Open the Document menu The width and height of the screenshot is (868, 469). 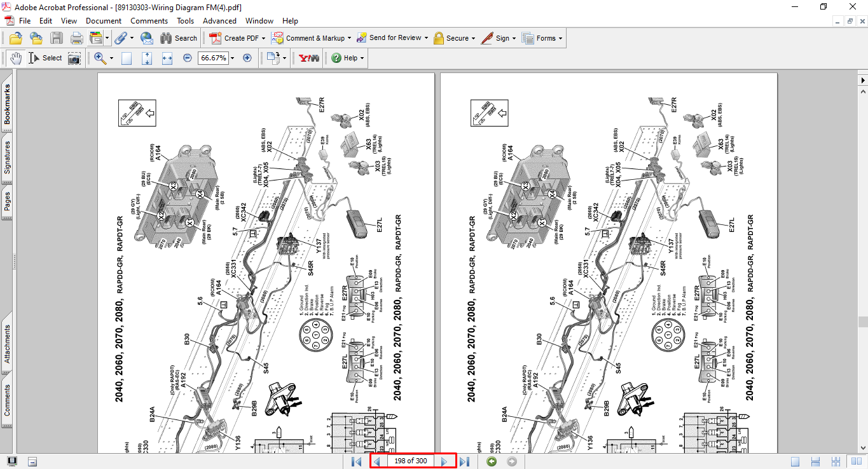tap(103, 21)
